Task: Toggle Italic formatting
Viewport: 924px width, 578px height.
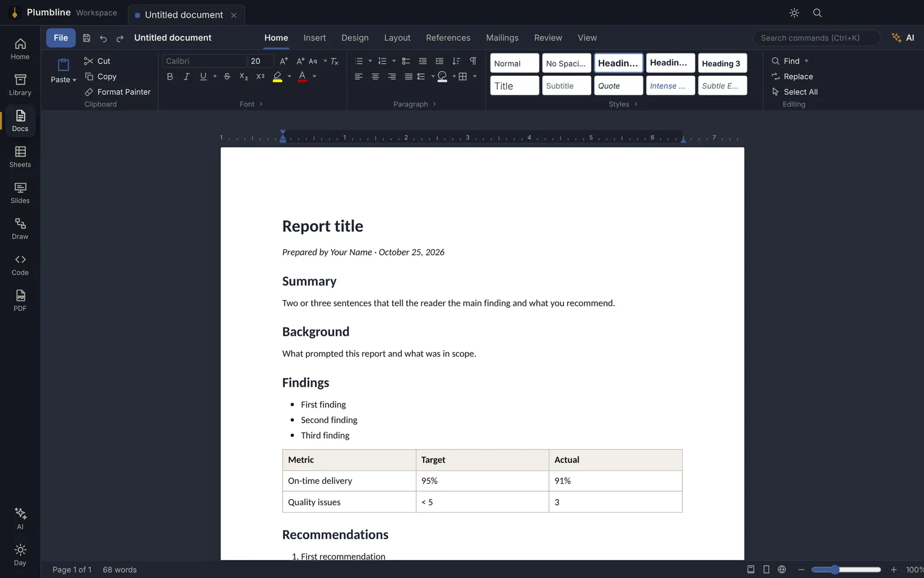Action: (187, 76)
